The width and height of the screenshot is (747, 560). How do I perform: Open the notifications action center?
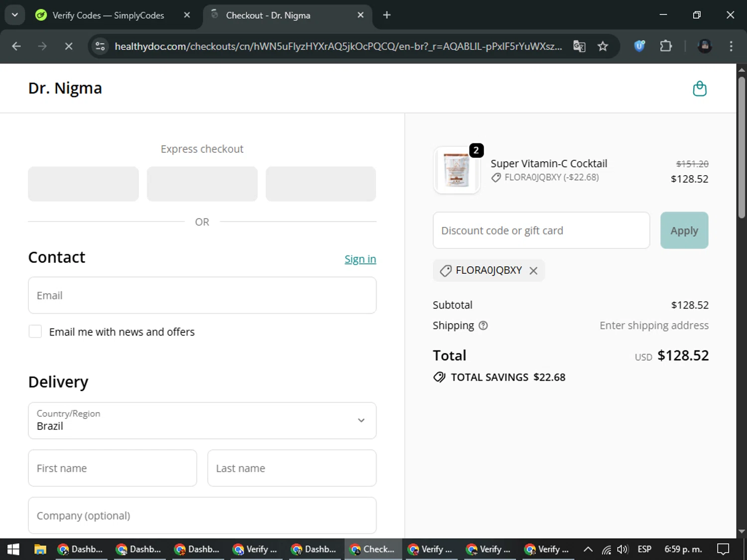pyautogui.click(x=723, y=549)
